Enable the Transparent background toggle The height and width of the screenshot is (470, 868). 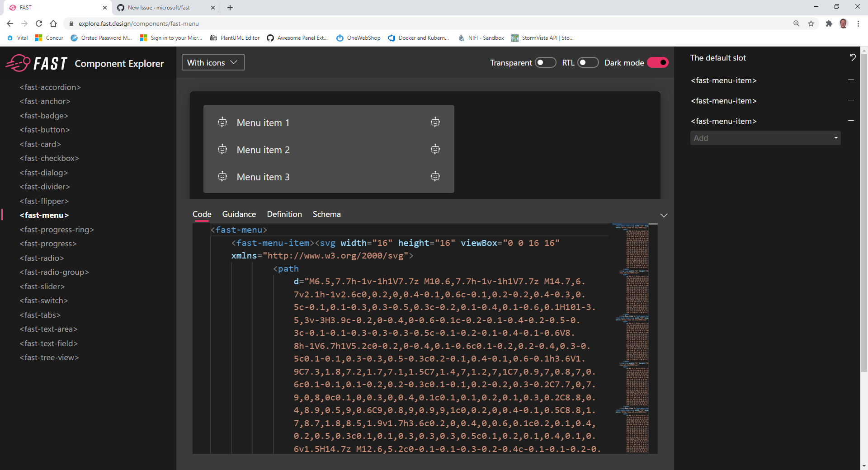point(546,62)
